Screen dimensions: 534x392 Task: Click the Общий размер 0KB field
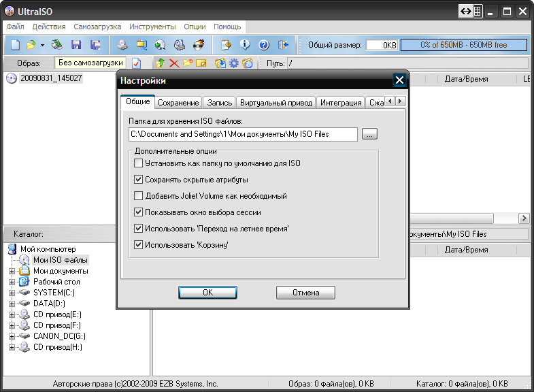coord(382,45)
